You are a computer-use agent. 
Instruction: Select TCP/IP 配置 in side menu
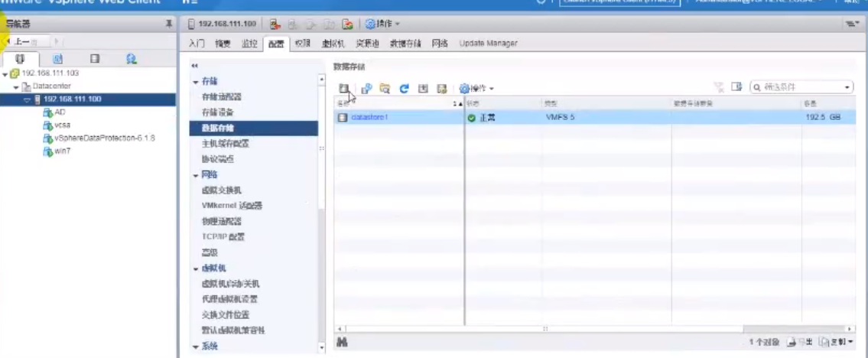[x=223, y=237]
